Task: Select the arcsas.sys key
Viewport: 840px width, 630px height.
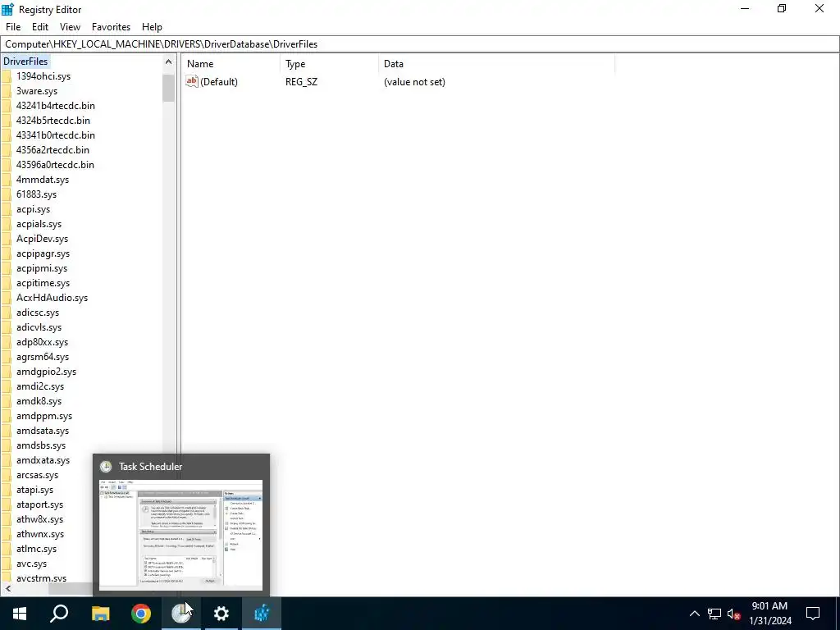Action: (37, 475)
